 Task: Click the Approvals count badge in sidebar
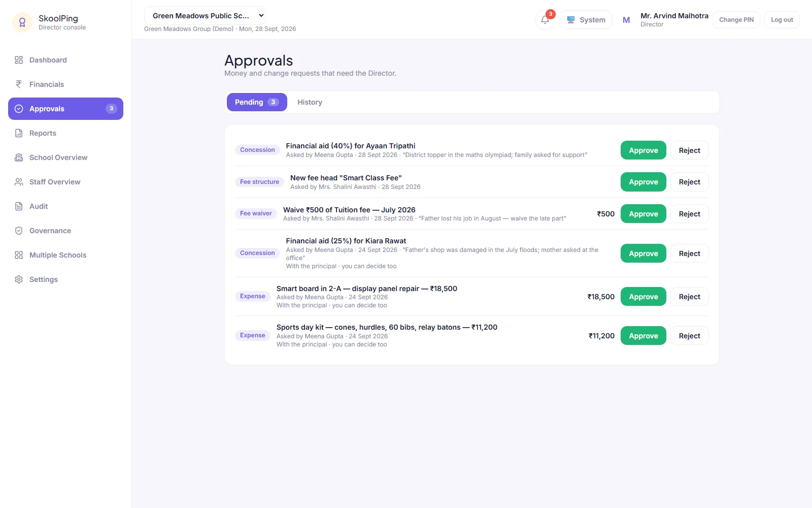[111, 109]
